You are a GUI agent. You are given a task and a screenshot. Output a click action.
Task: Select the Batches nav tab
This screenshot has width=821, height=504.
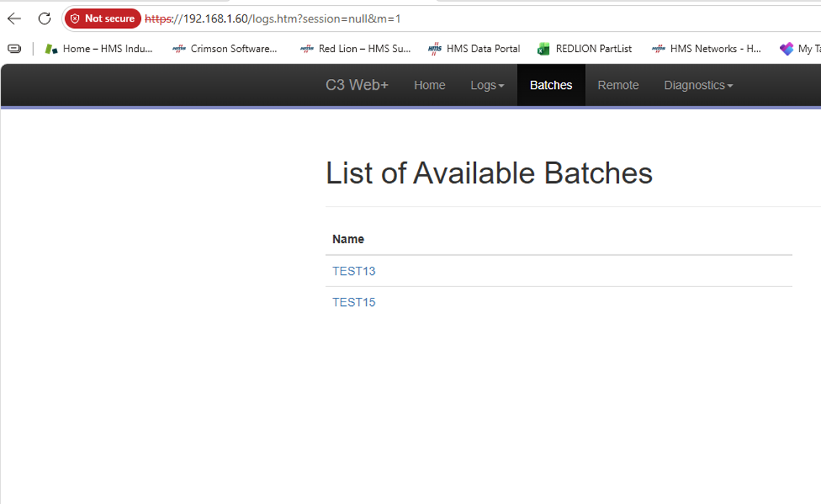tap(550, 85)
